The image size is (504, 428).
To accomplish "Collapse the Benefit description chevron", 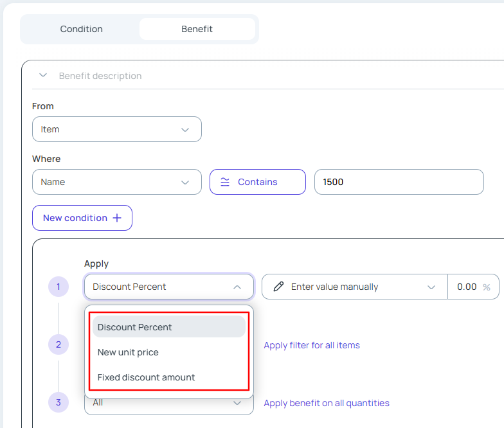I will 43,75.
